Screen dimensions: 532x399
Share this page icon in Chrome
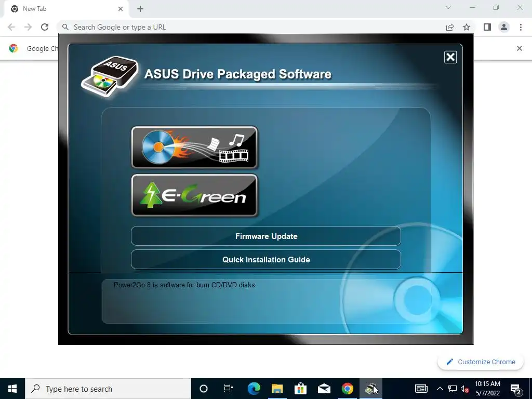pyautogui.click(x=450, y=27)
